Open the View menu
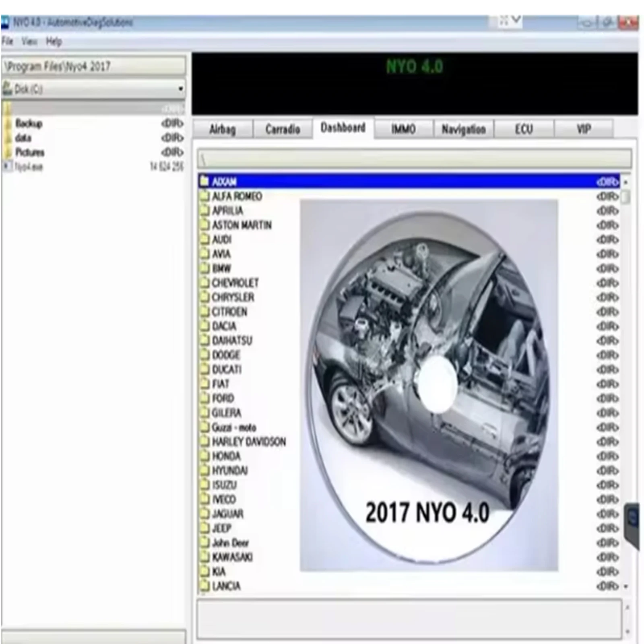The image size is (644, 644). point(29,41)
